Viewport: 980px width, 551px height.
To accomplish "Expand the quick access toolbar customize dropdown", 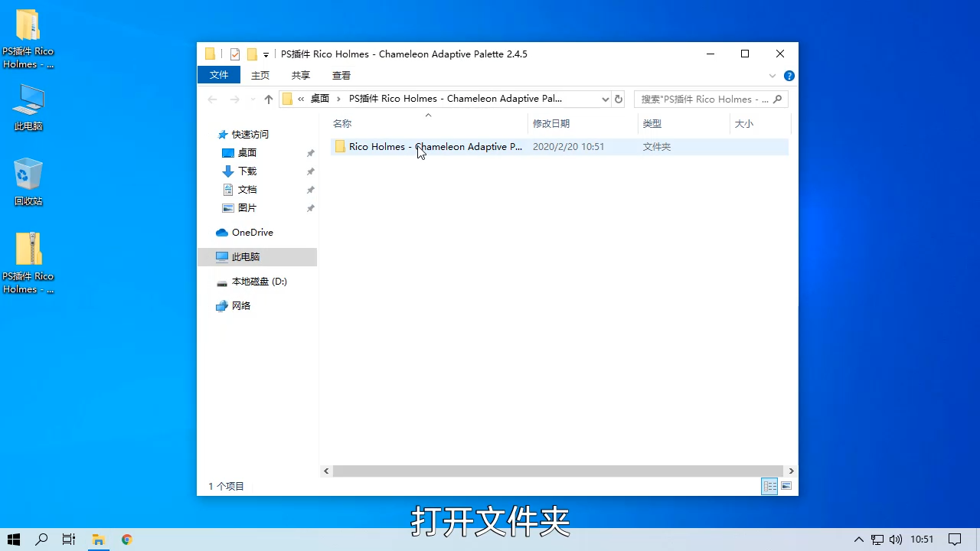I will coord(266,54).
